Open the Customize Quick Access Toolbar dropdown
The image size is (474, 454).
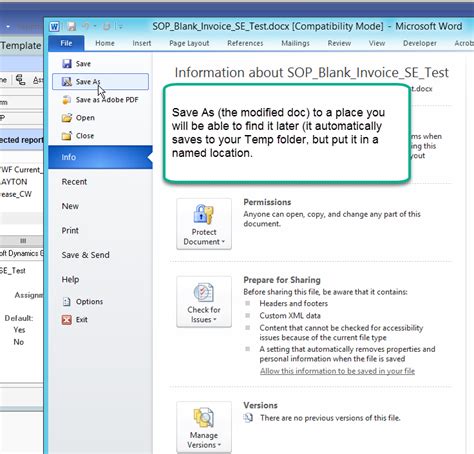(120, 26)
